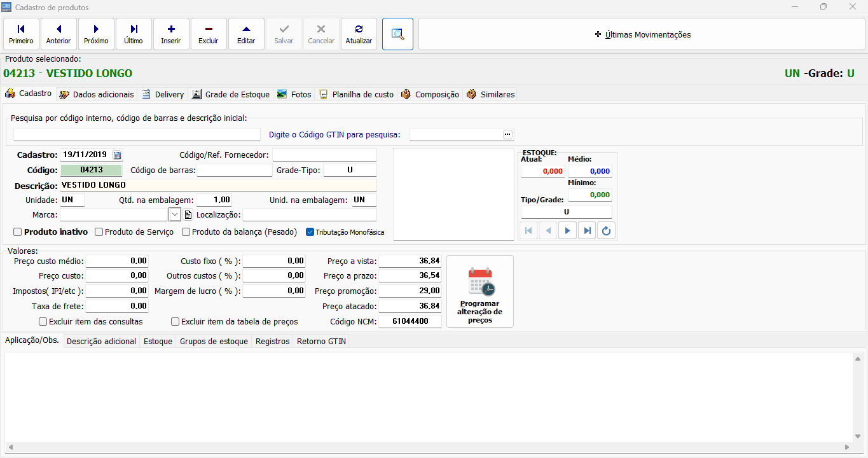Click the Código NCM field

point(410,322)
